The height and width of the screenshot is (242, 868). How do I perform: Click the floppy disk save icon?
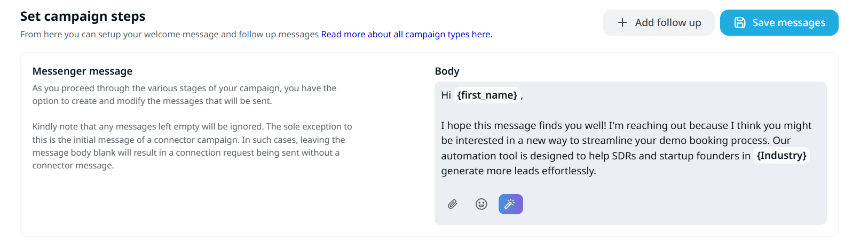pyautogui.click(x=740, y=22)
